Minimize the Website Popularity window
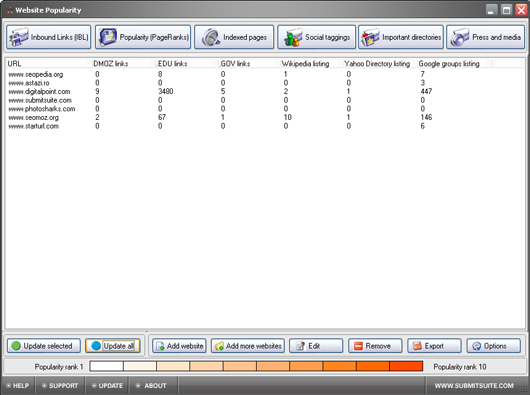Screen dimensions: 530x395 coord(491,10)
